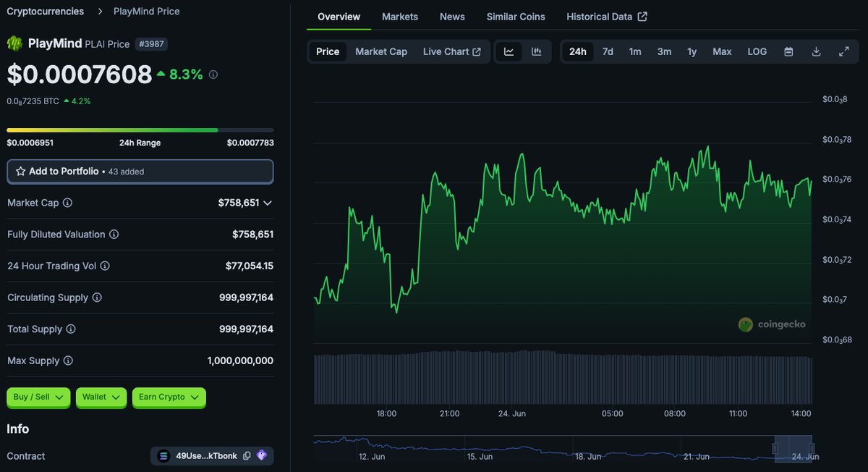The width and height of the screenshot is (868, 472).
Task: Click the #3987 rank badge
Action: 150,43
